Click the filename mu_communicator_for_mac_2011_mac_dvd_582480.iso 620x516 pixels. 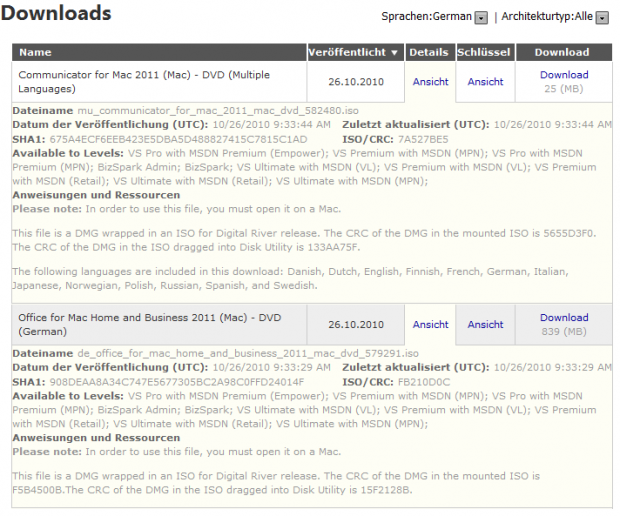(x=218, y=111)
